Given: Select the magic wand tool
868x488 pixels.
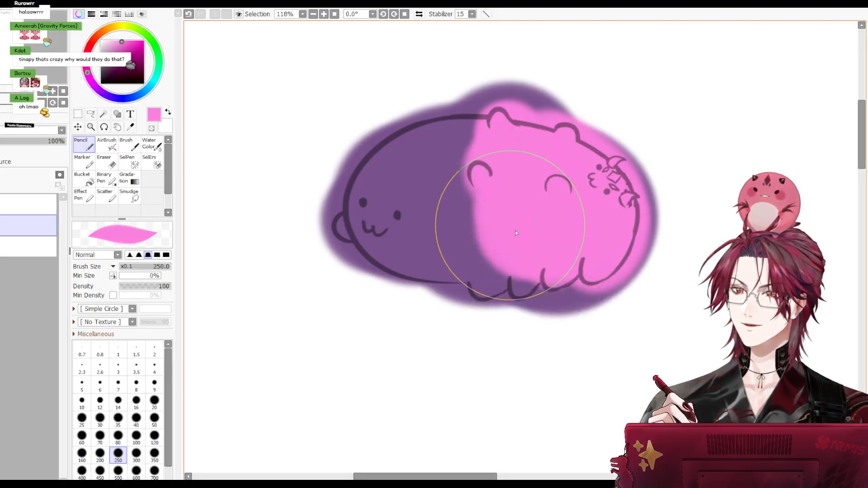Looking at the screenshot, I should coord(104,114).
